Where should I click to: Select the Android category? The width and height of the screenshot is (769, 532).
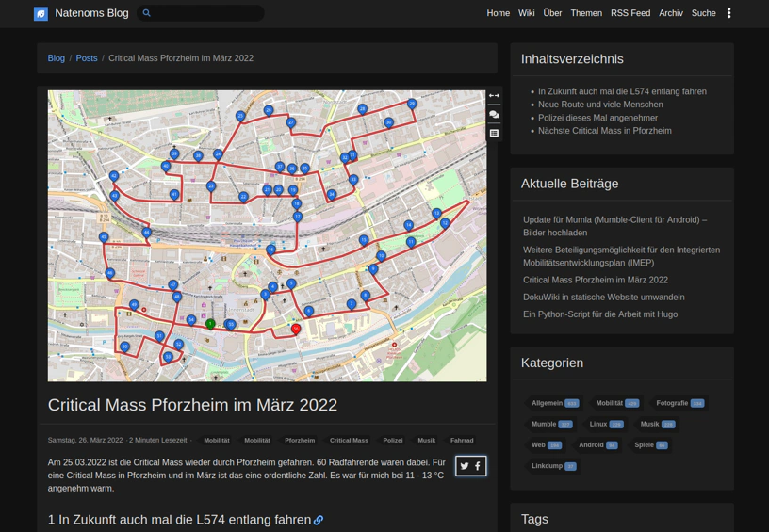(x=597, y=445)
